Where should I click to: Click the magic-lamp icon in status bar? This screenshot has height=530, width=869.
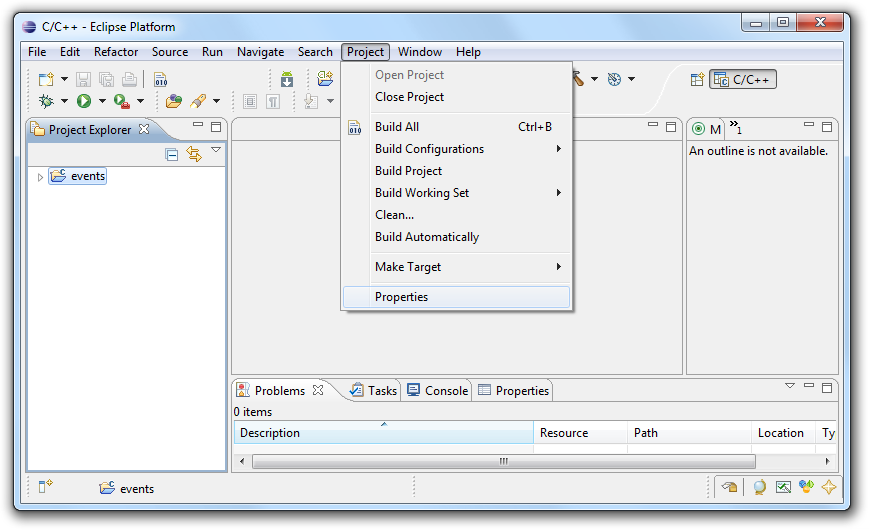[x=729, y=487]
